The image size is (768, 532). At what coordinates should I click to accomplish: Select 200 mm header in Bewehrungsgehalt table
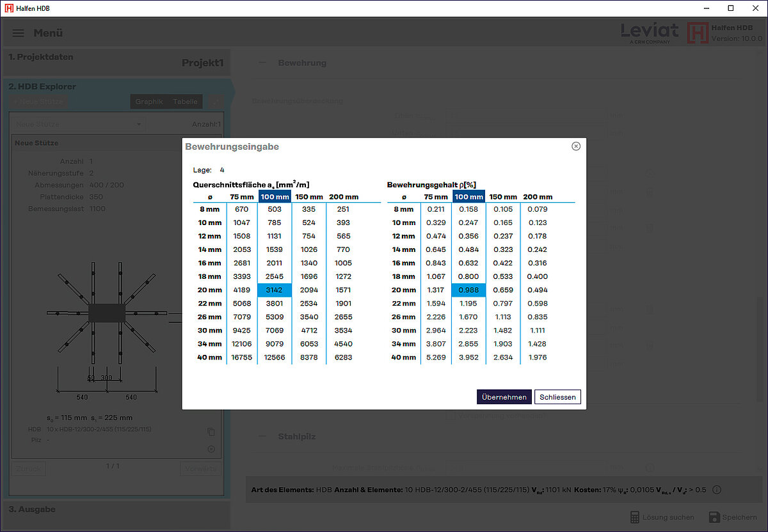coord(538,196)
